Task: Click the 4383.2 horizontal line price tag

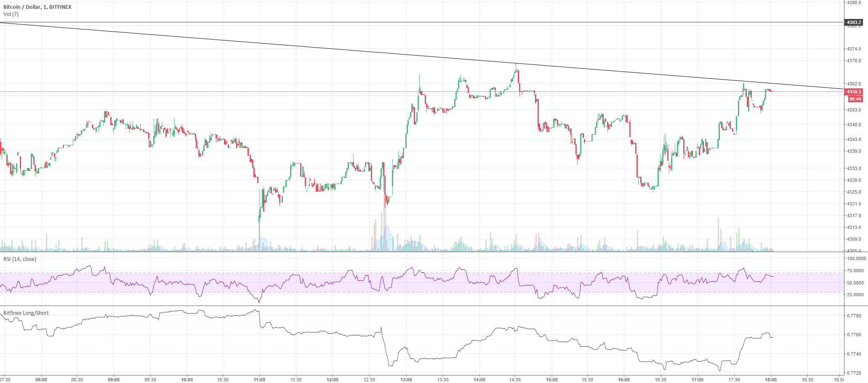Action: [x=854, y=22]
